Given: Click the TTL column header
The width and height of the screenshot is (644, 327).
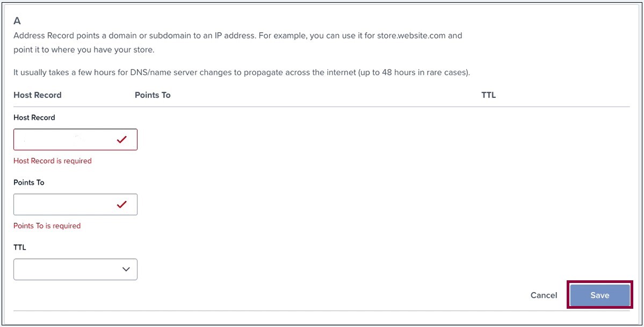Looking at the screenshot, I should 488,95.
